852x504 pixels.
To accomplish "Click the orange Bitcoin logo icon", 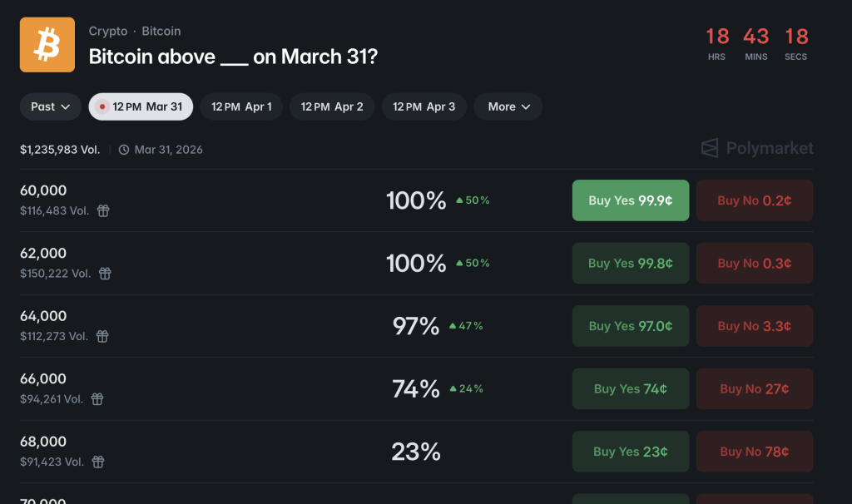I will pos(47,45).
